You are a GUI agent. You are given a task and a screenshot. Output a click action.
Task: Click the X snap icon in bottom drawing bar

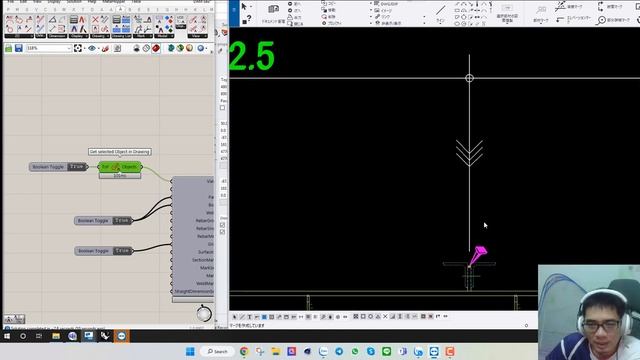click(385, 316)
